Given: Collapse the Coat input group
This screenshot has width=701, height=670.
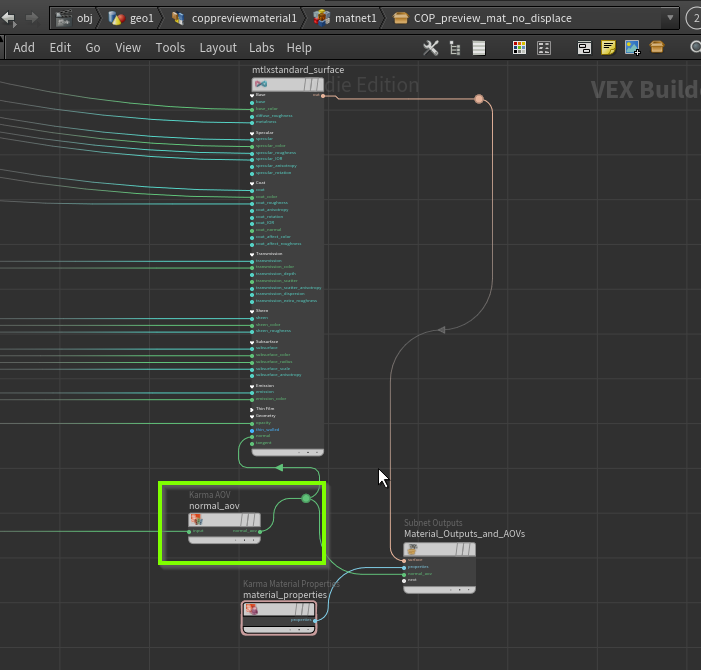Looking at the screenshot, I should coord(253,183).
